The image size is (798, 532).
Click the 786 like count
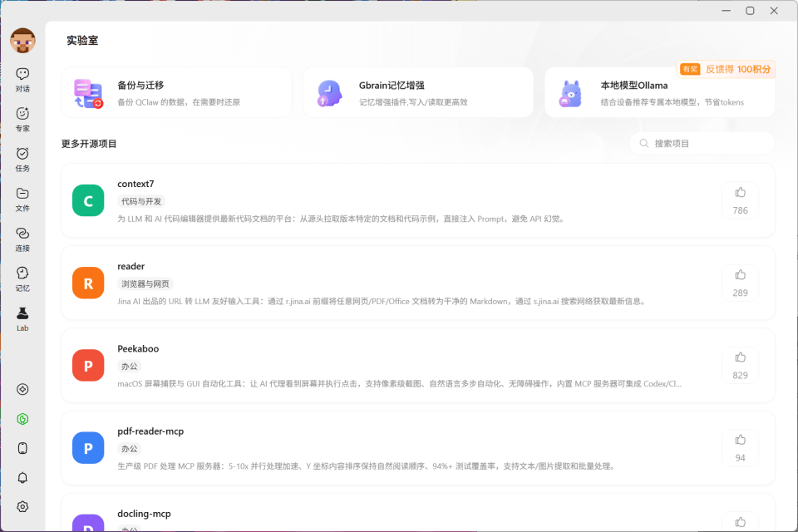(x=740, y=210)
